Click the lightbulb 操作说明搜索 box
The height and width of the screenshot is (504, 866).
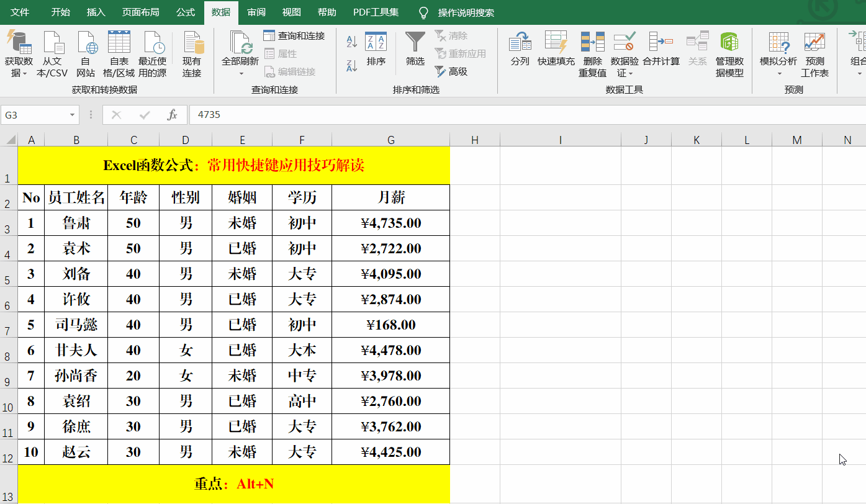458,12
